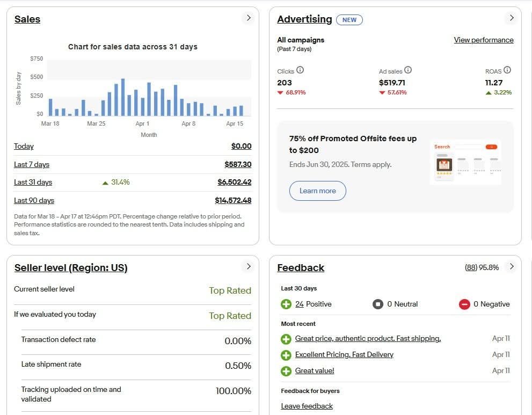
Task: Click the Learn more button
Action: click(318, 191)
